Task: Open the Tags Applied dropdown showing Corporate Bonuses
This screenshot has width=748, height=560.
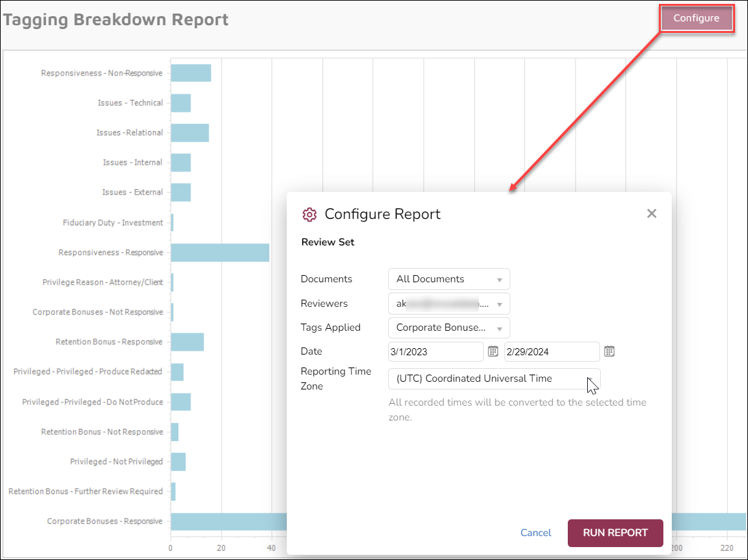Action: (448, 327)
